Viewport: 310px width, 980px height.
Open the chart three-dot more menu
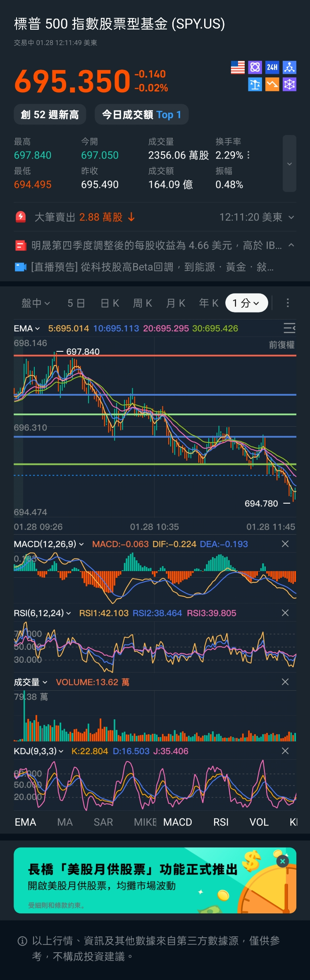pos(288,303)
